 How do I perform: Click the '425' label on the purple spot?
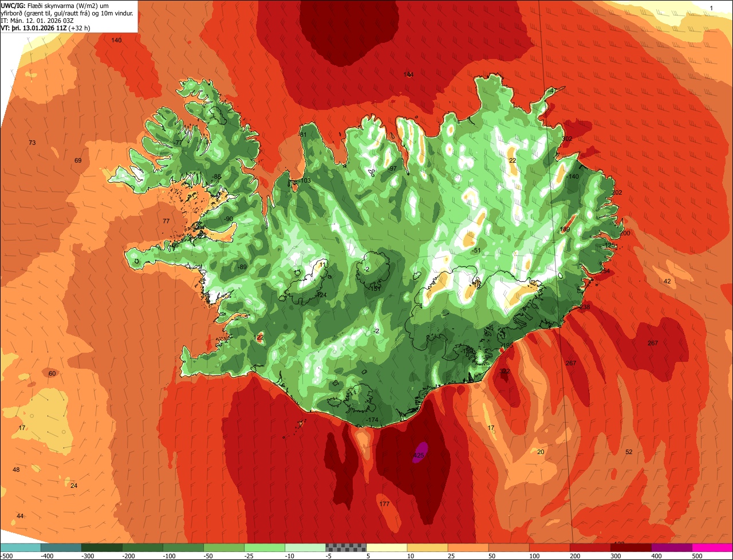[419, 456]
